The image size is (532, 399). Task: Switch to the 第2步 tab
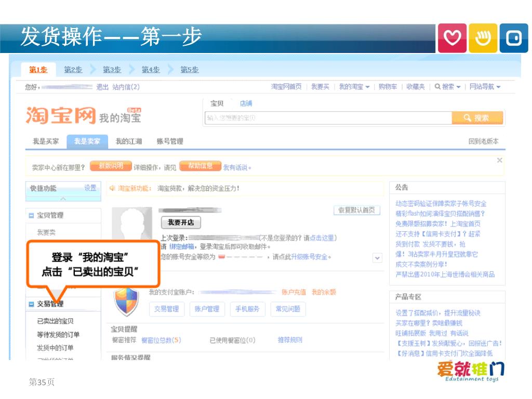pos(73,70)
